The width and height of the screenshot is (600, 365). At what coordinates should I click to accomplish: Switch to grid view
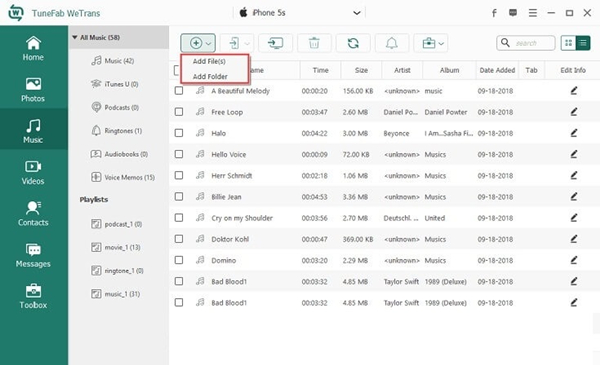point(569,43)
